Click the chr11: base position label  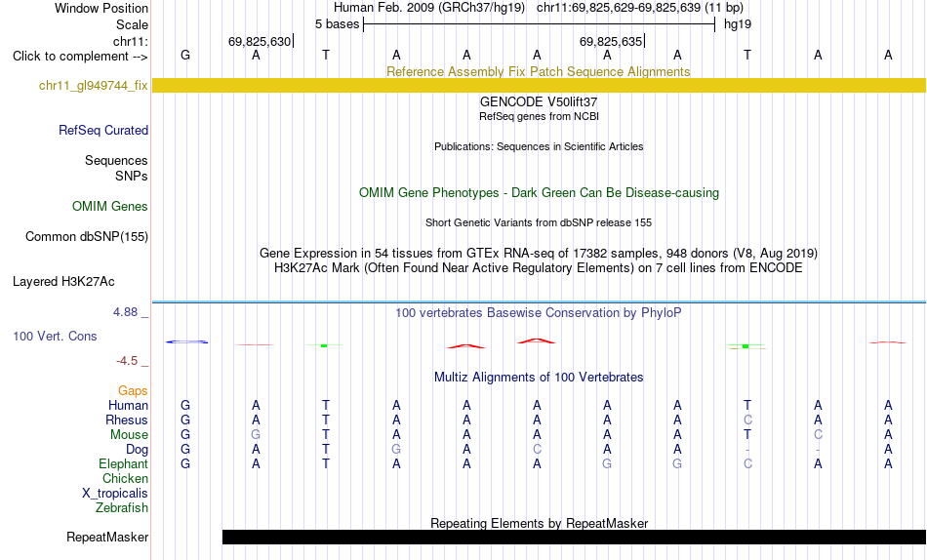coord(130,41)
